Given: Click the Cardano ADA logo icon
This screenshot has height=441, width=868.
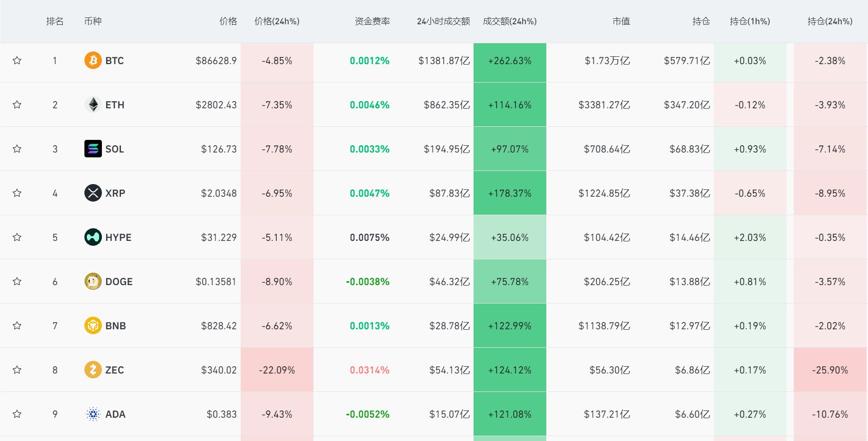Looking at the screenshot, I should (x=93, y=414).
